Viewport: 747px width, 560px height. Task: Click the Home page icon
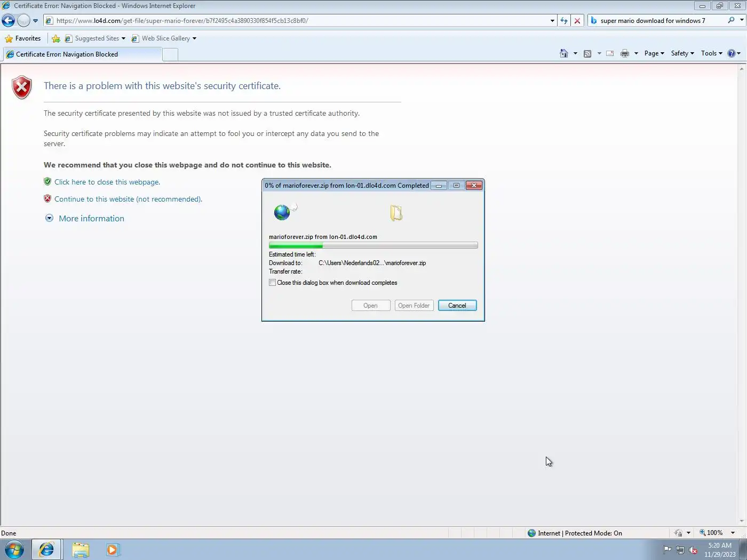coord(563,53)
